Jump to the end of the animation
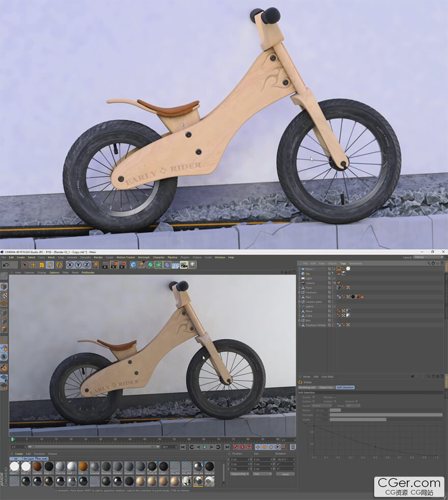 (x=227, y=447)
